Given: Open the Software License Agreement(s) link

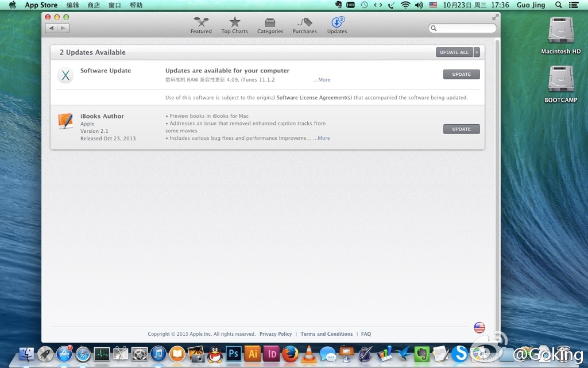Looking at the screenshot, I should 314,98.
